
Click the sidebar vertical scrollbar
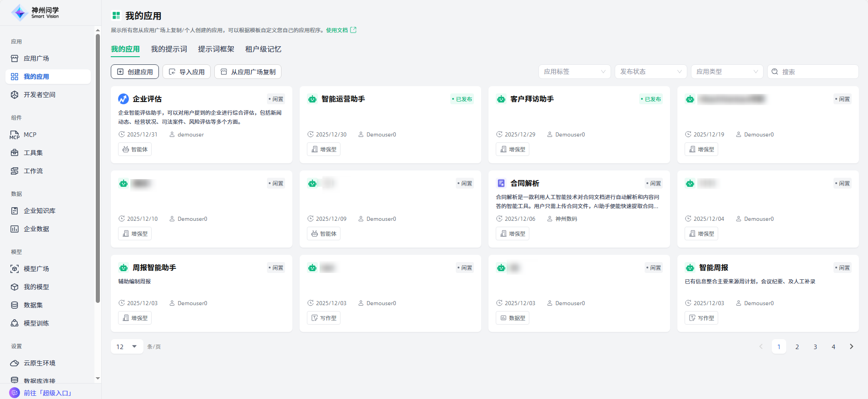point(98,168)
